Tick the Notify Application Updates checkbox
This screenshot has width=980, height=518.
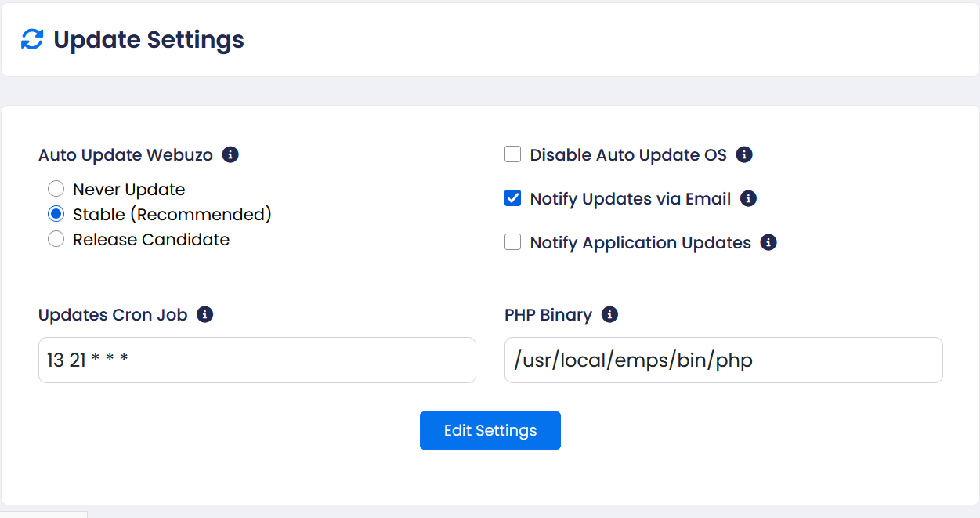tap(513, 242)
